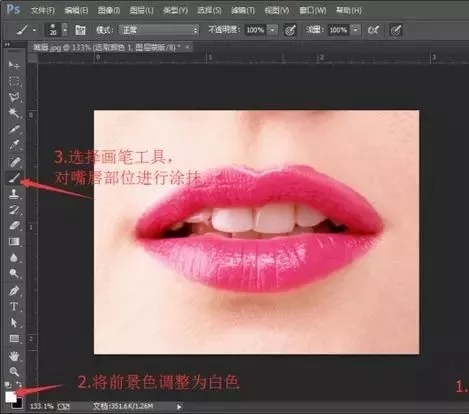The width and height of the screenshot is (469, 414).
Task: Open the 编辑(E) menu
Action: pos(76,11)
